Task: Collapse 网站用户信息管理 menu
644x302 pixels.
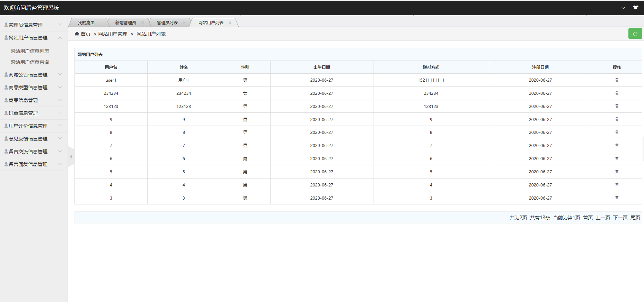Action: 34,38
